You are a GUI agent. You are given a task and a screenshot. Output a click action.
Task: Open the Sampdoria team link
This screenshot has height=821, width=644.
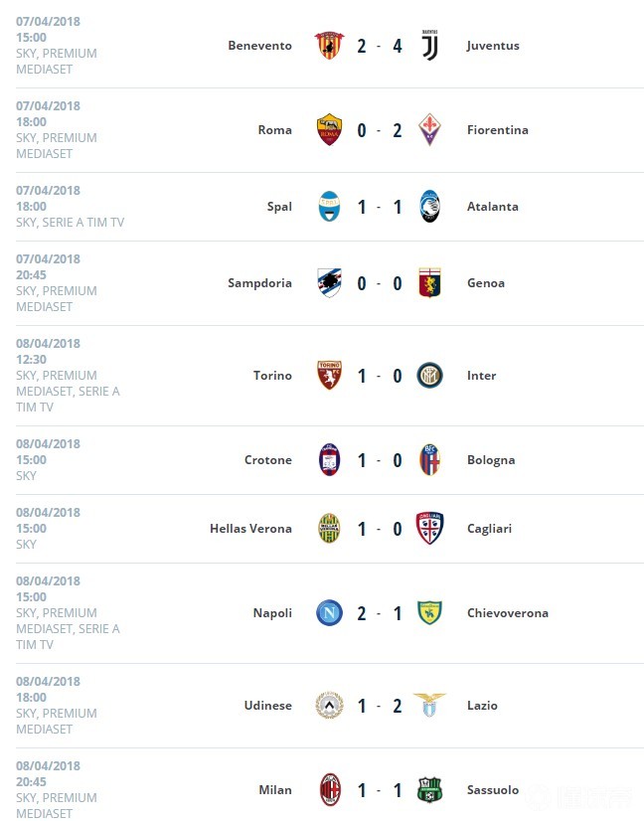click(259, 283)
